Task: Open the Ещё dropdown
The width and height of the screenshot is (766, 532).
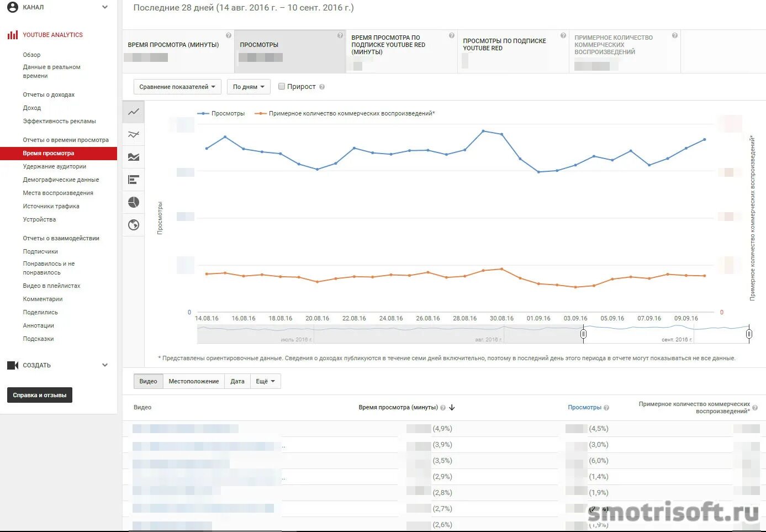Action: [266, 381]
